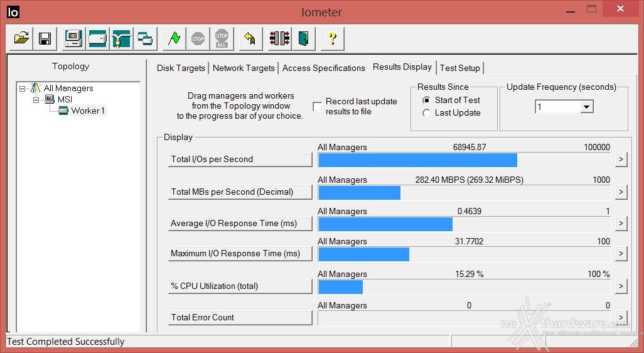Select All Managers in Topology tree

coord(68,89)
